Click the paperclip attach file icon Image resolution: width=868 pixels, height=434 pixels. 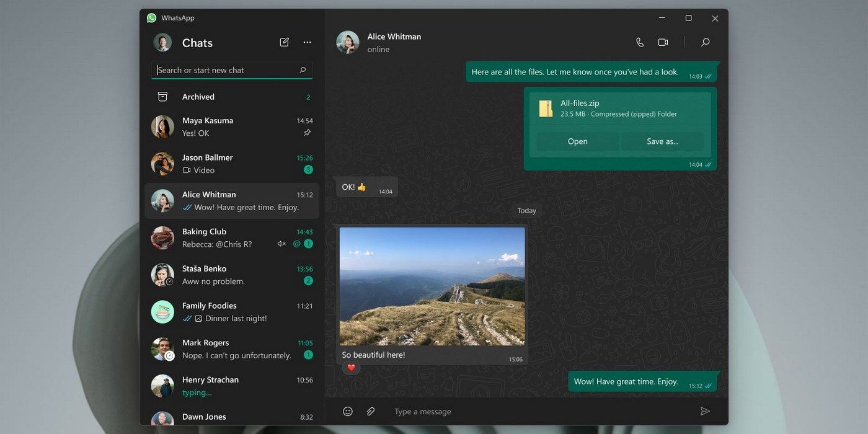click(371, 412)
